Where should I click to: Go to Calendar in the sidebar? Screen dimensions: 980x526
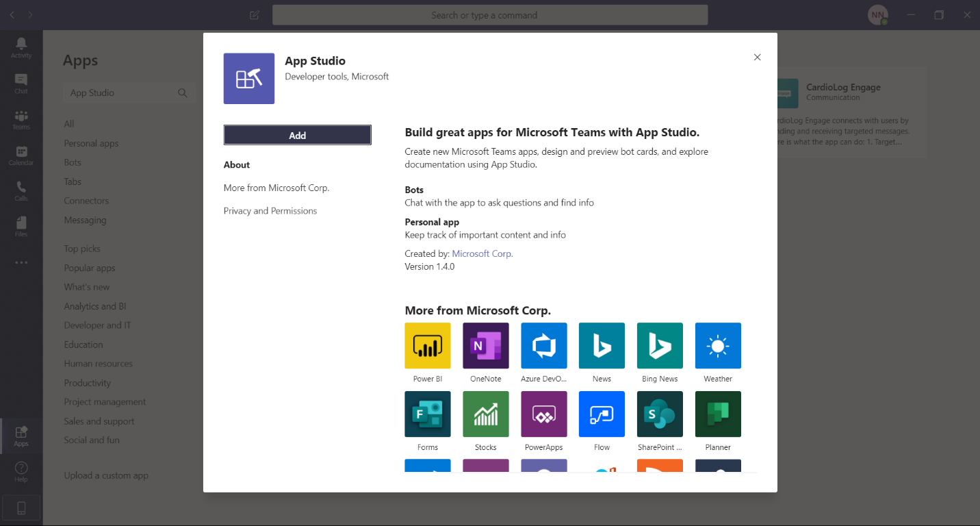click(21, 155)
